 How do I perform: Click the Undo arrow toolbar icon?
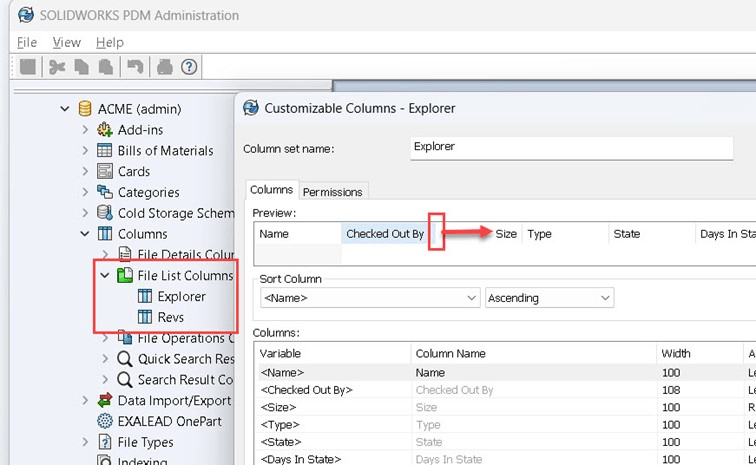tap(134, 67)
